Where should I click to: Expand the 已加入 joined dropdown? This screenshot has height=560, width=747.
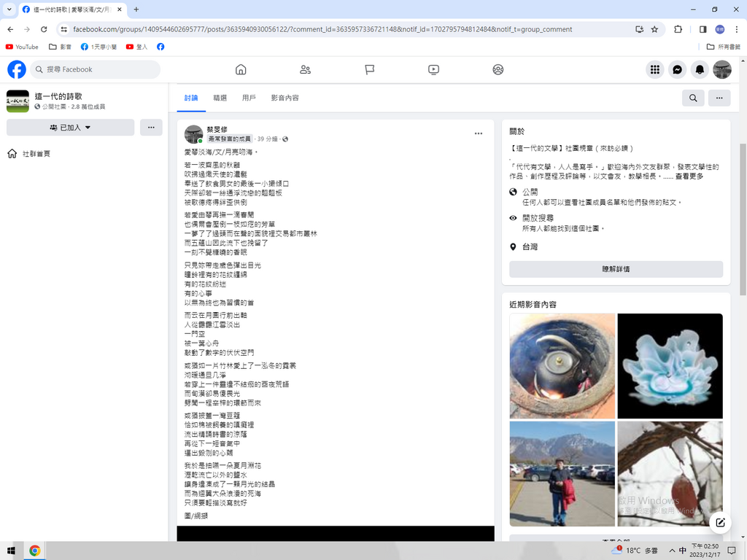point(70,128)
